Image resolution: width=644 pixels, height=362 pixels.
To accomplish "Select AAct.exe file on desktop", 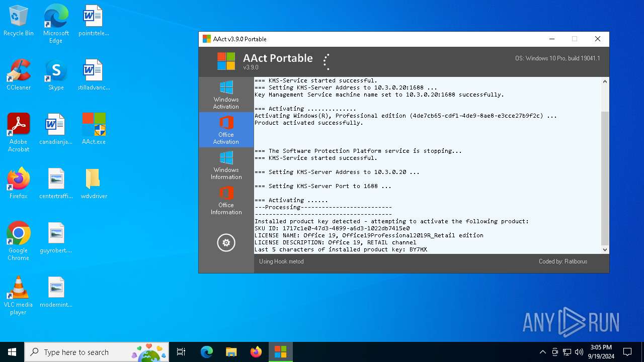I will [x=94, y=130].
